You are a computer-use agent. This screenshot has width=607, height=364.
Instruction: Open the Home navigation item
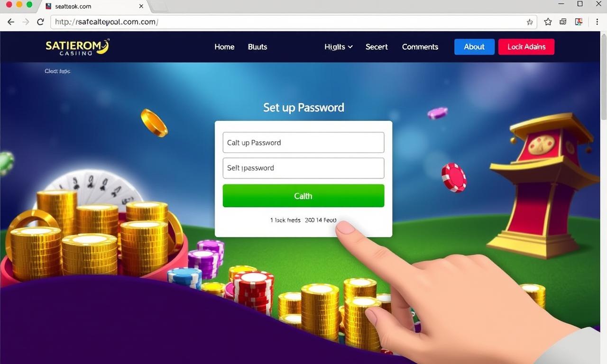coord(224,47)
